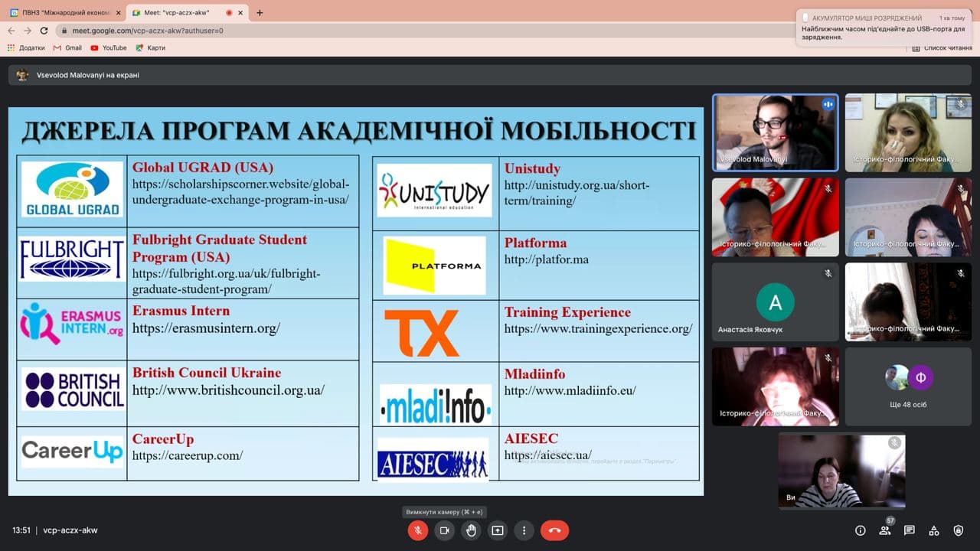This screenshot has width=980, height=551.
Task: Open the 'Ще 48 осіб' participants tile
Action: point(909,386)
